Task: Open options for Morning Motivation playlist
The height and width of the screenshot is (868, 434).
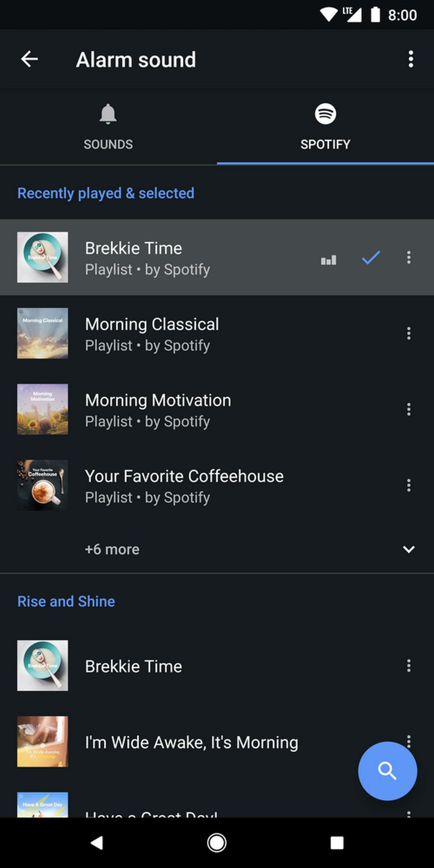Action: 408,409
